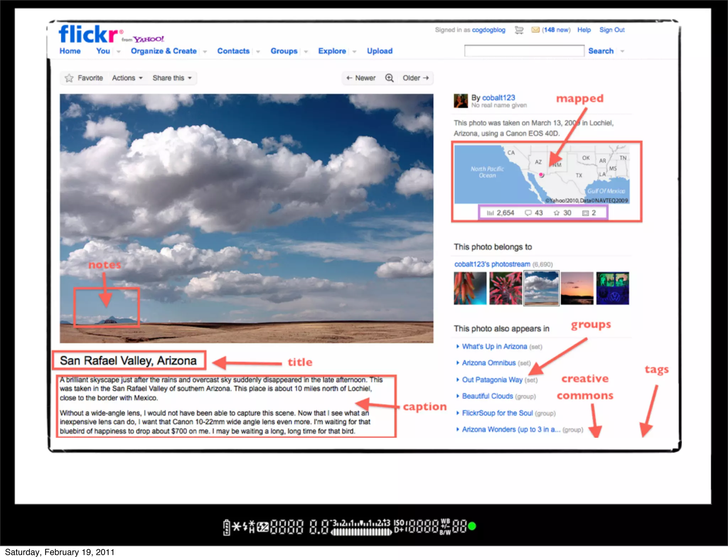The width and height of the screenshot is (728, 560).
Task: Click the Favorite star icon
Action: [x=69, y=78]
